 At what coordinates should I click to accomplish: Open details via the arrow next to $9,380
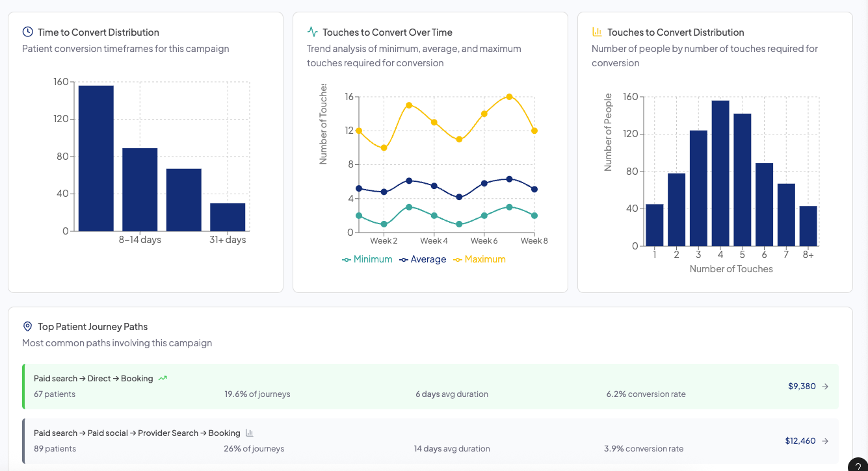pyautogui.click(x=825, y=386)
